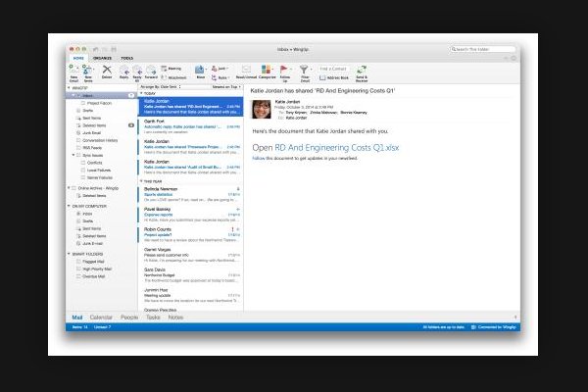
Task: Collapse the Online Archive section
Action: click(69, 188)
